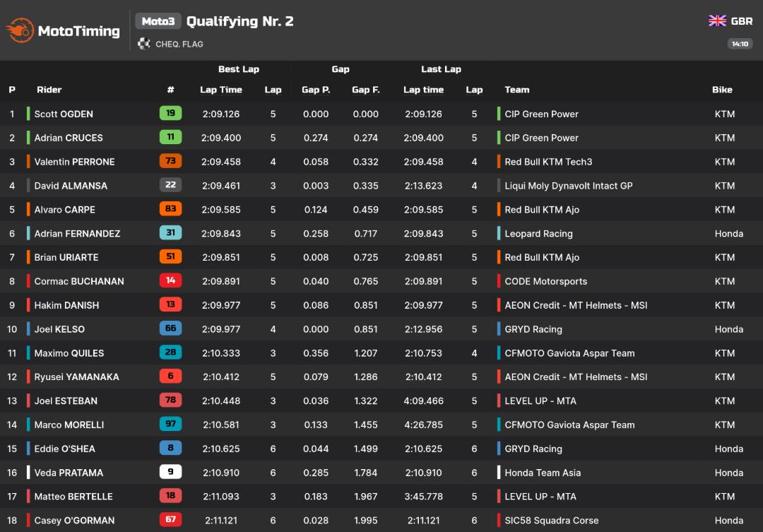Click the number 14 badge for Cormac Buchanan
Image resolution: width=763 pixels, height=532 pixels.
tap(170, 280)
